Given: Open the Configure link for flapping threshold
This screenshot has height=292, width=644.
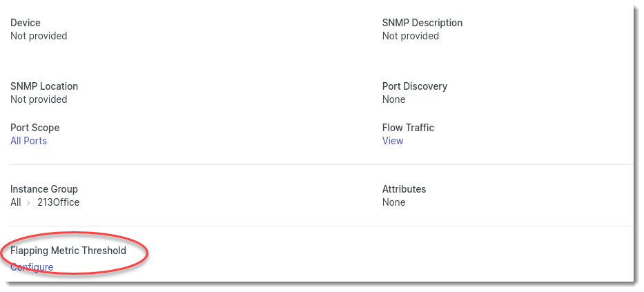Looking at the screenshot, I should point(32,267).
